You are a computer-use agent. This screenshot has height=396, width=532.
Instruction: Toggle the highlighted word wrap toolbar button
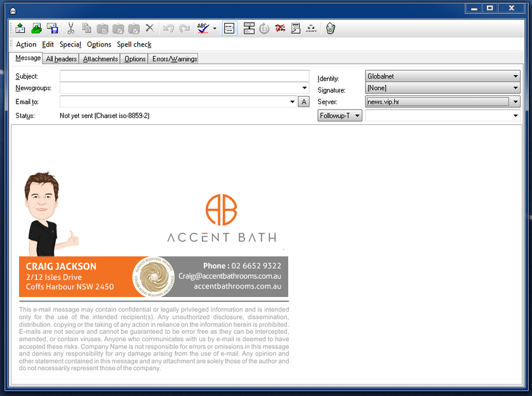pos(229,29)
